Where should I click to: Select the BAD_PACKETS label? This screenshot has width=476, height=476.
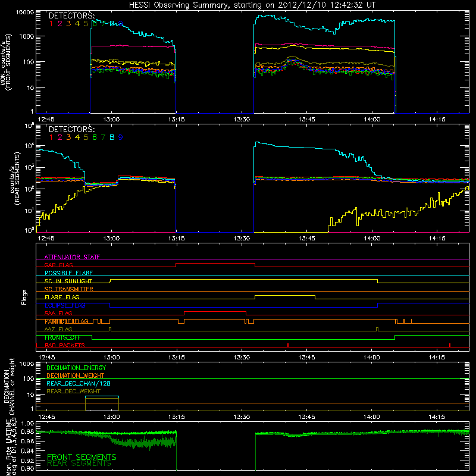pyautogui.click(x=65, y=346)
